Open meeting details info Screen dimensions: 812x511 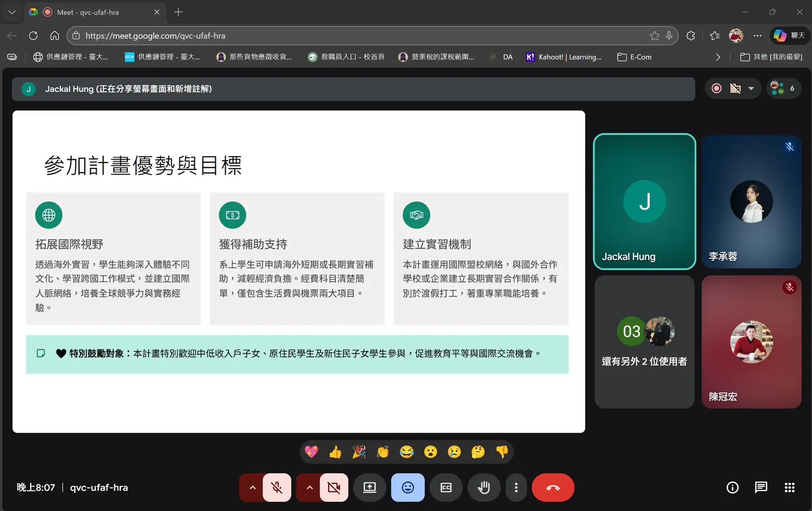732,487
